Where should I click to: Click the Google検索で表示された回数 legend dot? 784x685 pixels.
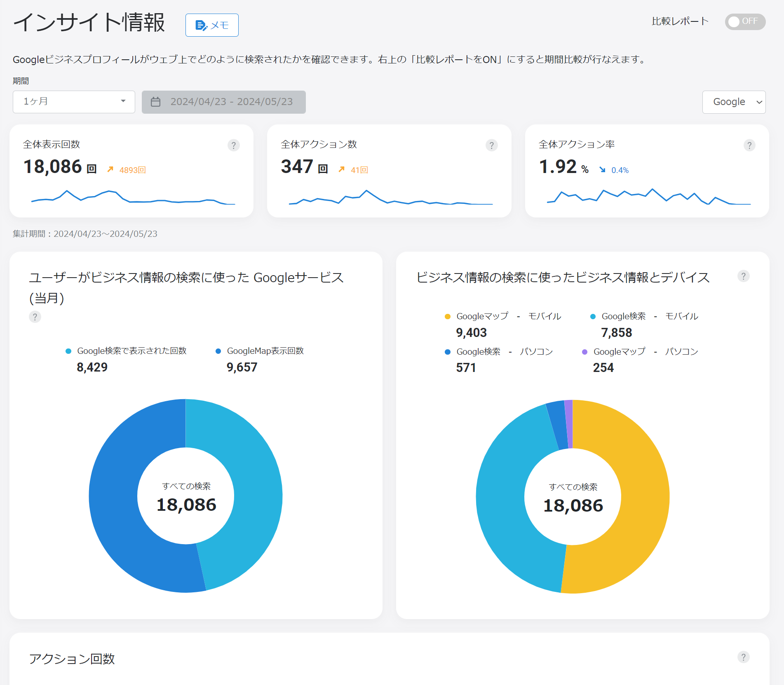[68, 351]
